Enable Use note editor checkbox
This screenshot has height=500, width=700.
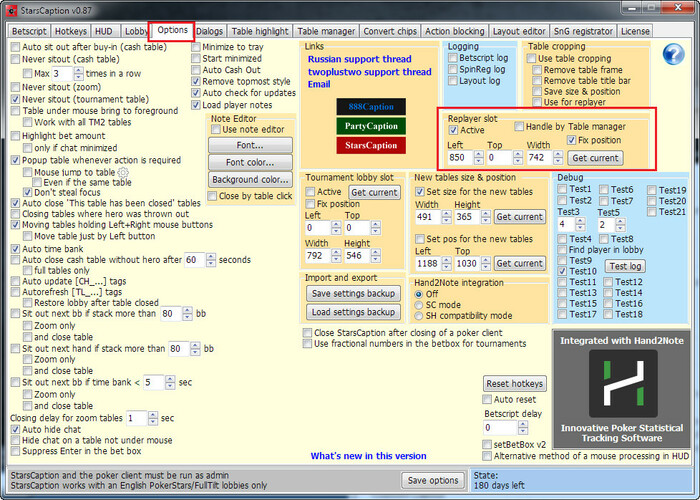(x=216, y=129)
